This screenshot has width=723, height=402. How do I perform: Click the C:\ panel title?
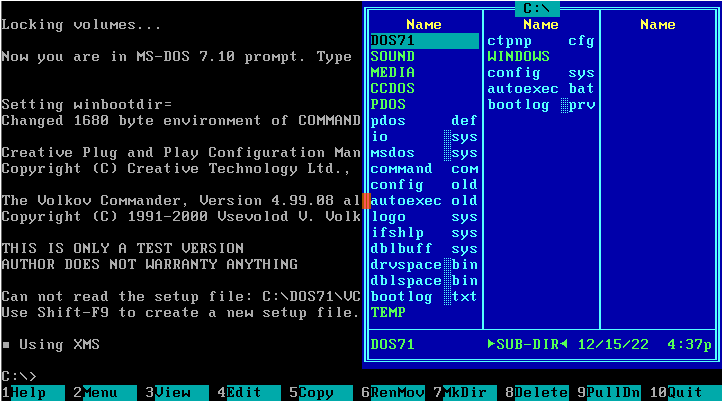point(537,8)
